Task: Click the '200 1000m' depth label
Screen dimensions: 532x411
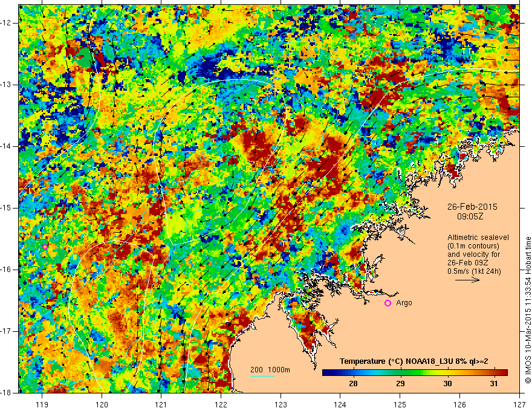Action: (270, 370)
